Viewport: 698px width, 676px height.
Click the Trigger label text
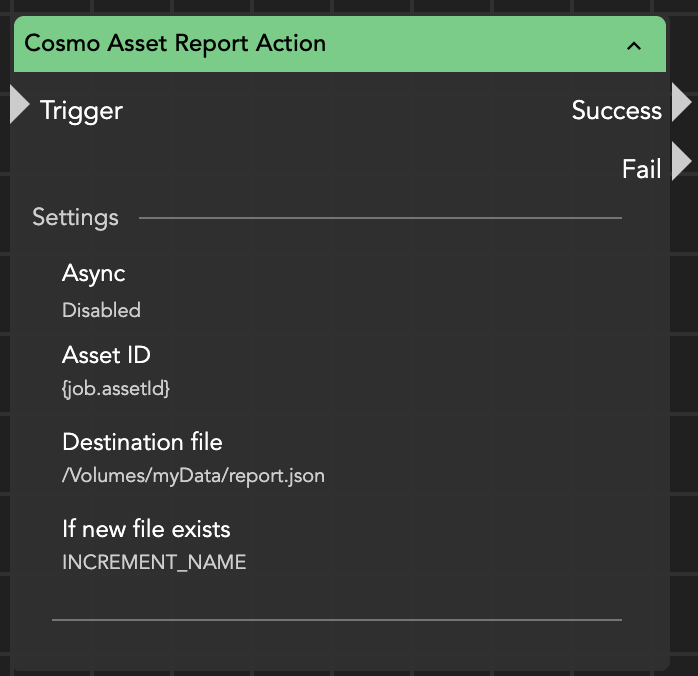(81, 110)
